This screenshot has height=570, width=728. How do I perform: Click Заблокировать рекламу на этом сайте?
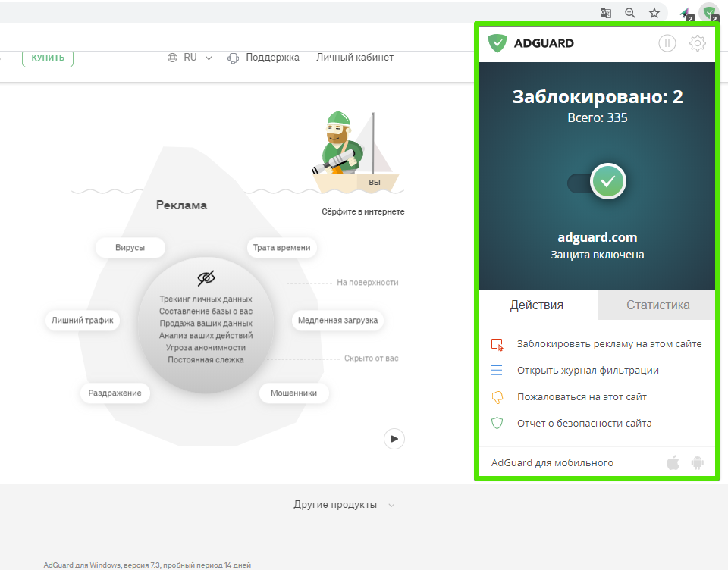609,344
